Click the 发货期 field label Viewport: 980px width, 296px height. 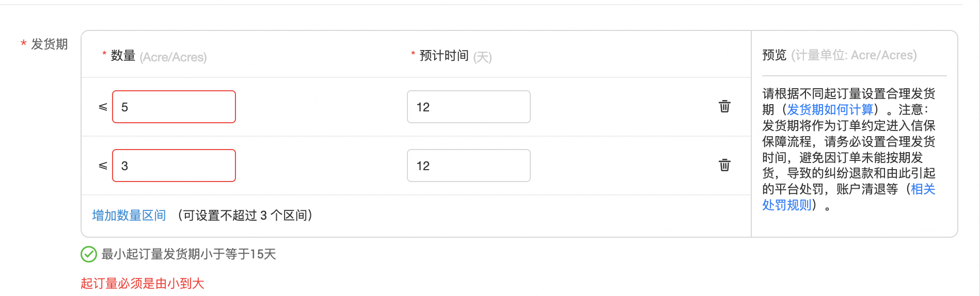[x=50, y=44]
